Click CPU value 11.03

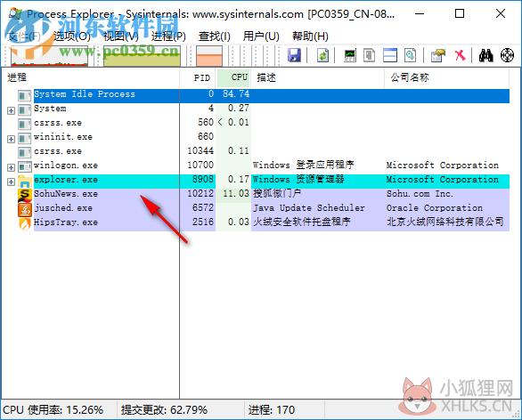(236, 194)
